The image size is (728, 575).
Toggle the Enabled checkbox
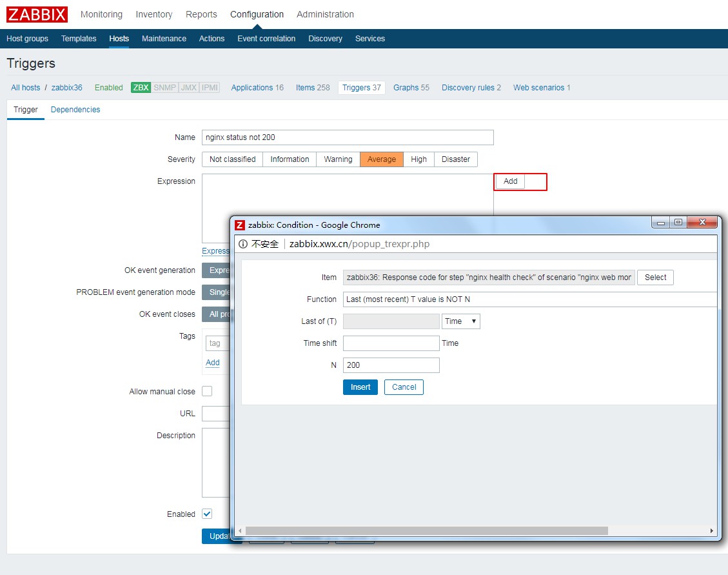pos(207,514)
